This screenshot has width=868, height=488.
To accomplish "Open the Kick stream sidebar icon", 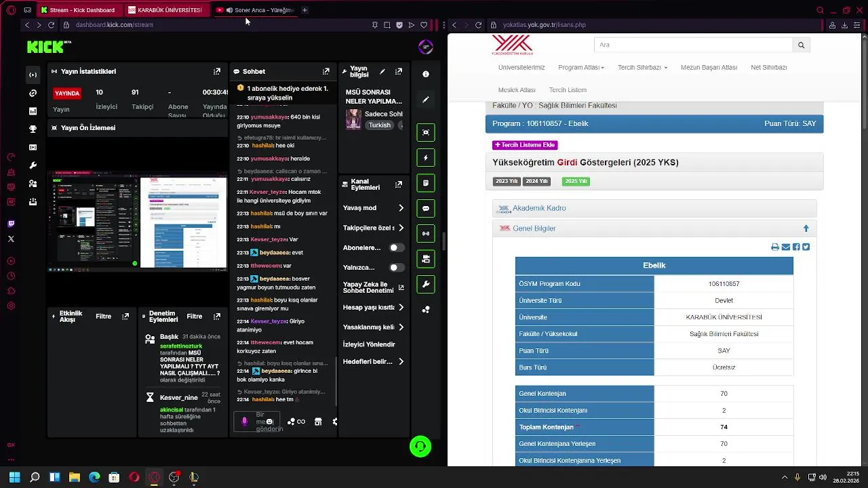I will [33, 75].
